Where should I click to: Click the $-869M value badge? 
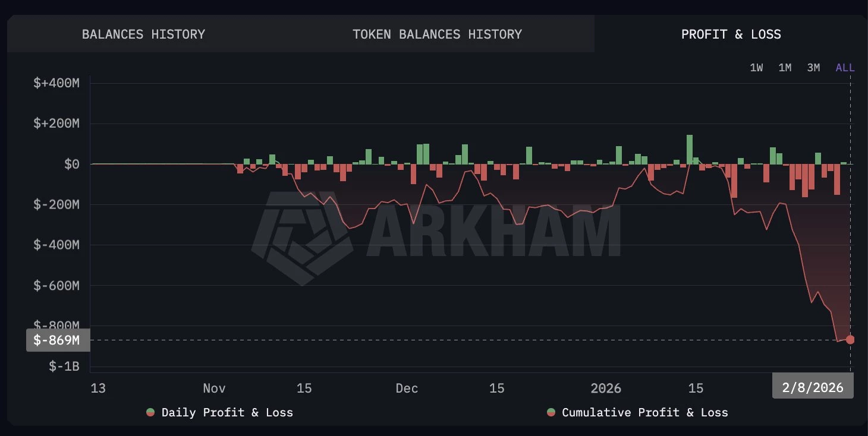click(x=57, y=340)
